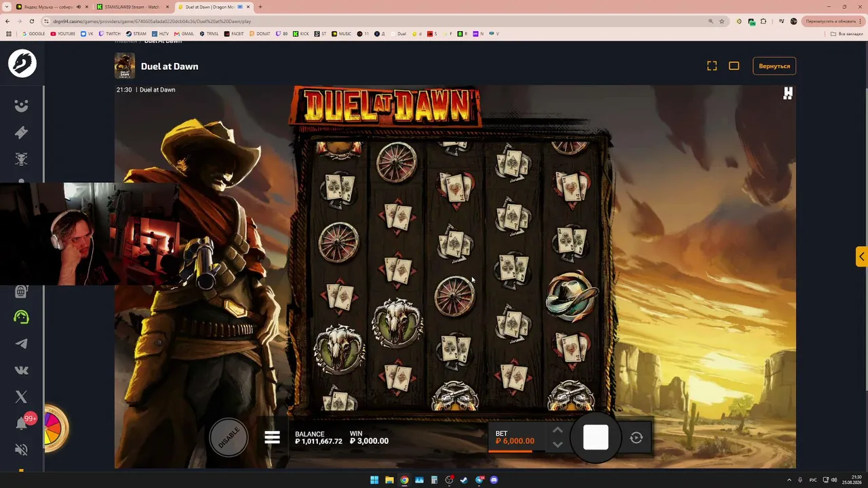
Task: Bookmark this page with the star icon
Action: [722, 21]
